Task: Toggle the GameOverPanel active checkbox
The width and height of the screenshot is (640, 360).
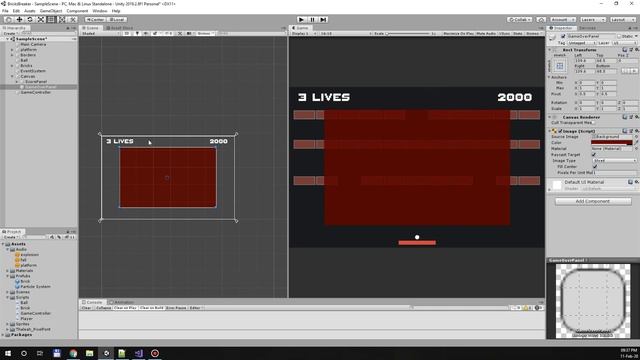Action: pos(563,36)
